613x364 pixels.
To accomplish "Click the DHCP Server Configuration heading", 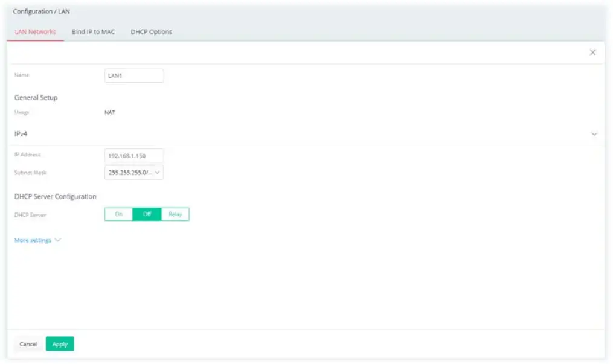I will [55, 196].
